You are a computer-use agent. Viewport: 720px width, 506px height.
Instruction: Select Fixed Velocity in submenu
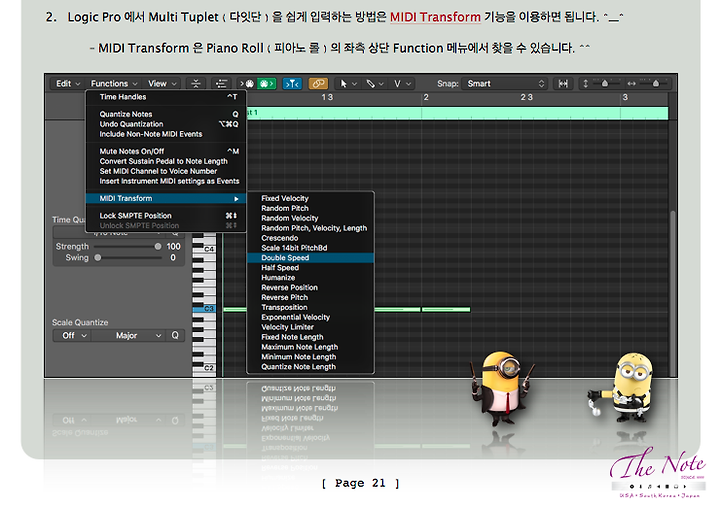pyautogui.click(x=310, y=198)
